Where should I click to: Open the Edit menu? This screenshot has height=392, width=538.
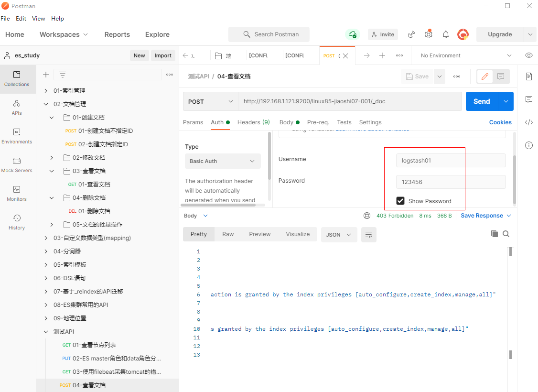(21, 19)
